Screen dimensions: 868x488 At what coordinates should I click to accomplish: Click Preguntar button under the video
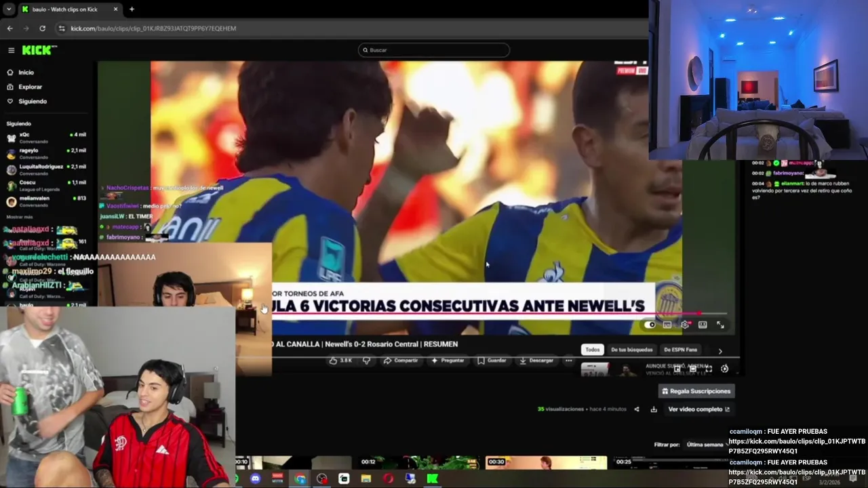pos(448,361)
